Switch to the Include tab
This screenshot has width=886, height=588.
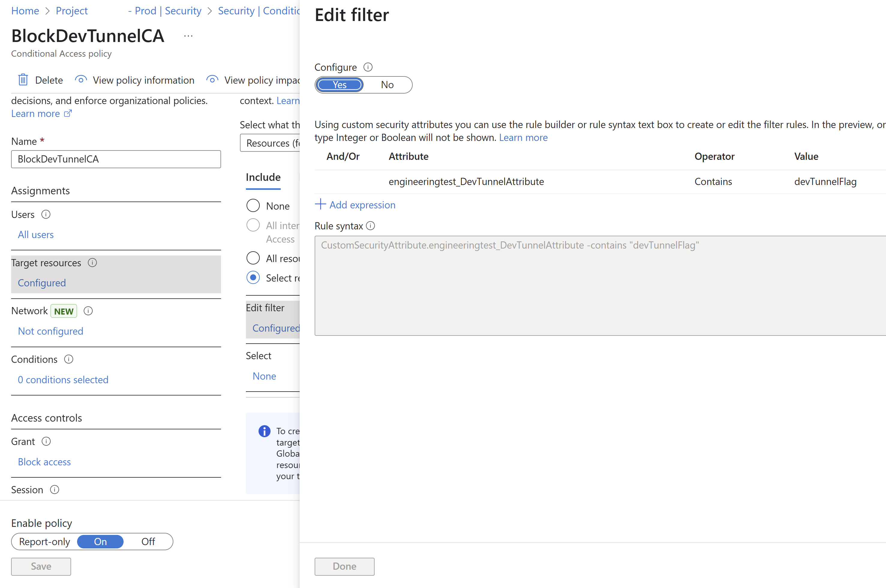click(263, 178)
